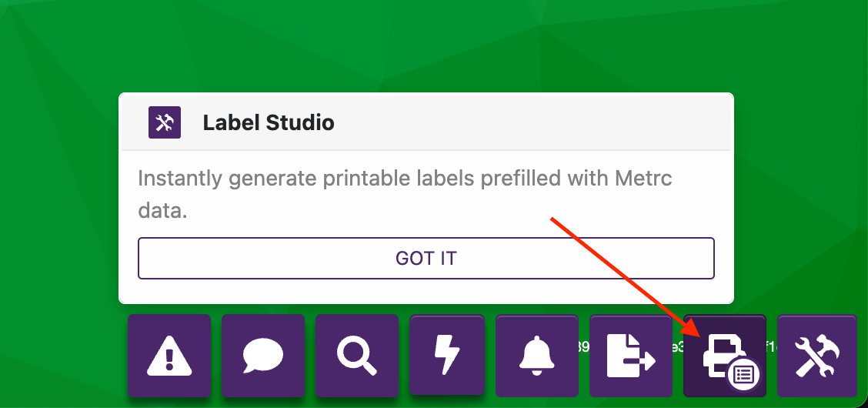
Task: Click the "Instantly generate printable labels" description text
Action: pyautogui.click(x=308, y=179)
